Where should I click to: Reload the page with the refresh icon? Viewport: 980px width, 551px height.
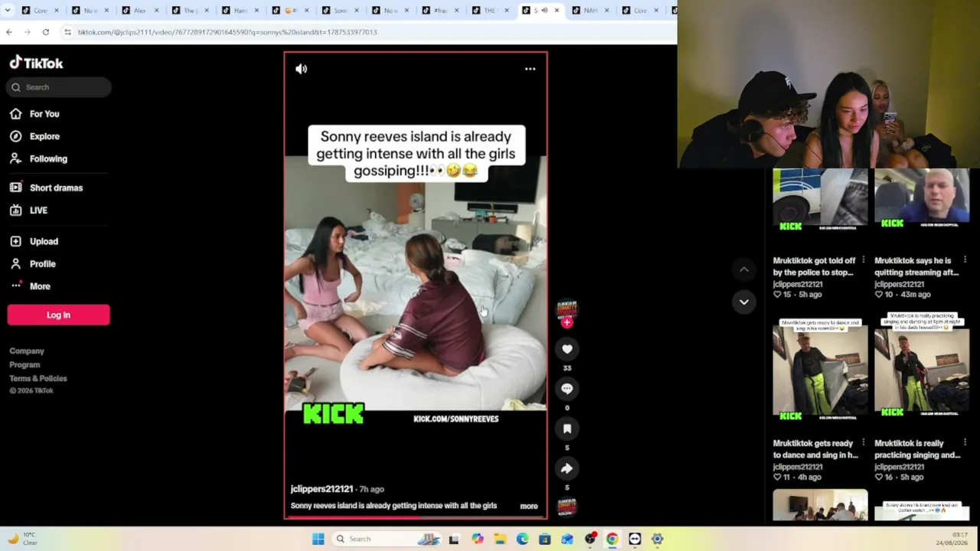coord(46,32)
